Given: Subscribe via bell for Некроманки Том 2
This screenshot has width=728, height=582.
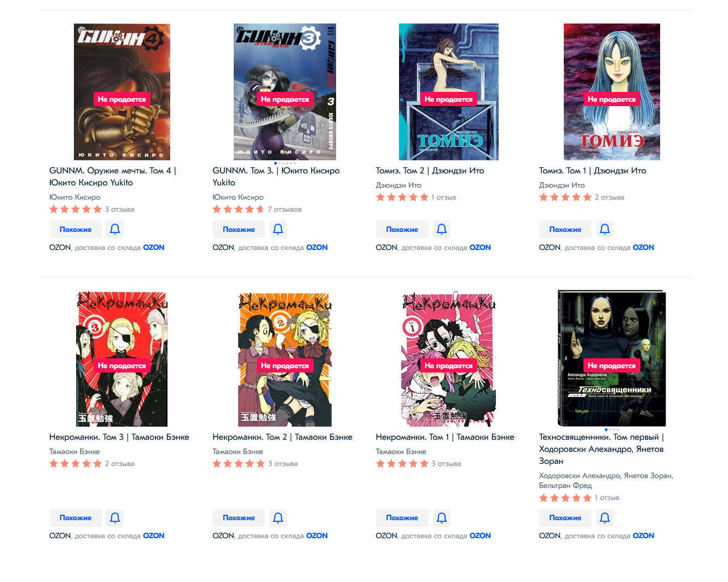Looking at the screenshot, I should (278, 517).
